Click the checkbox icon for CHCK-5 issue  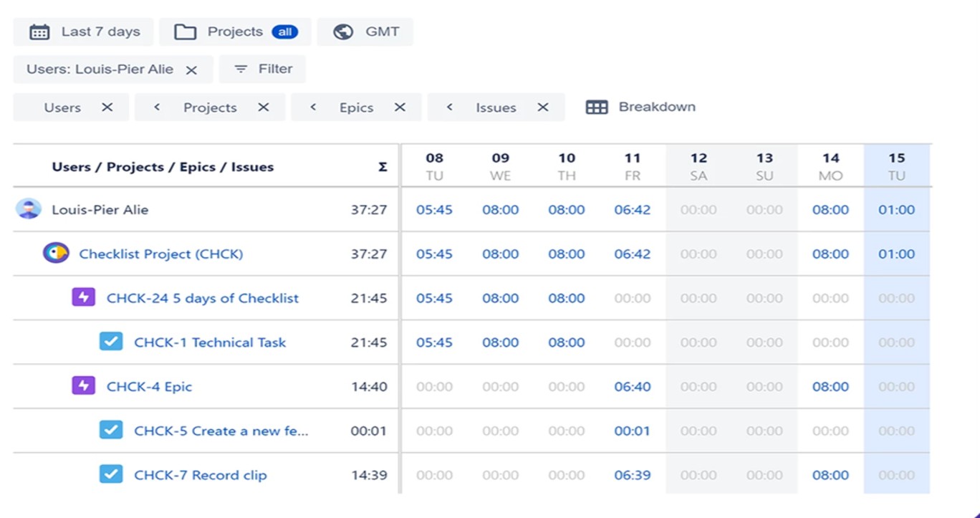point(111,431)
